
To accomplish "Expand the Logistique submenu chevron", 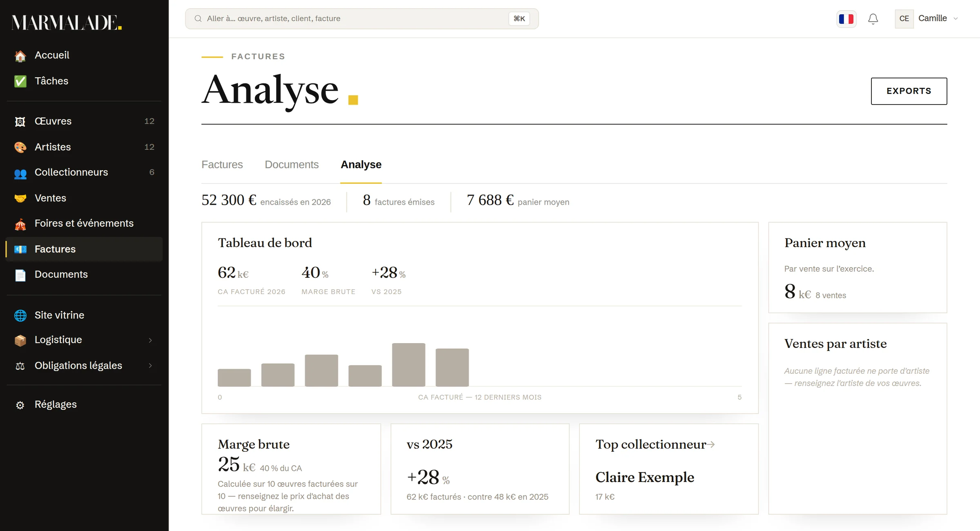I will pyautogui.click(x=150, y=340).
